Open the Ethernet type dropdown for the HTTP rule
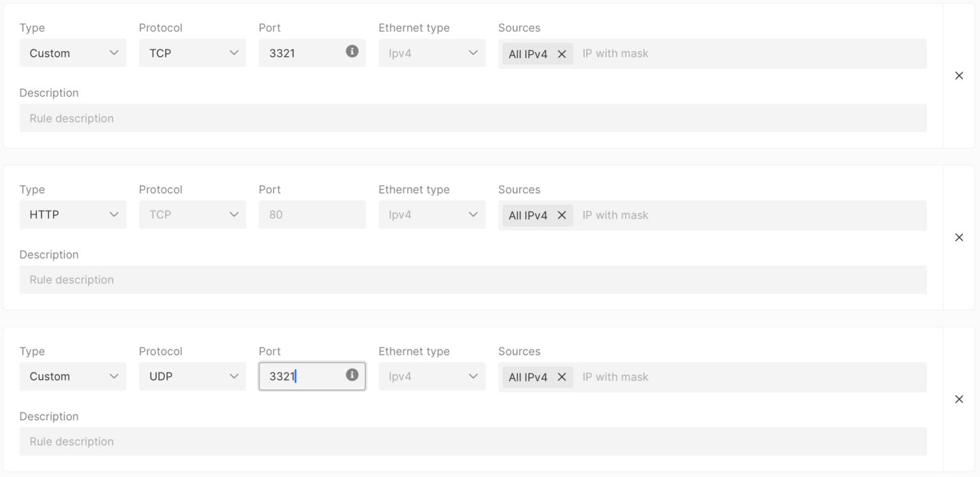The width and height of the screenshot is (980, 477). coord(432,215)
